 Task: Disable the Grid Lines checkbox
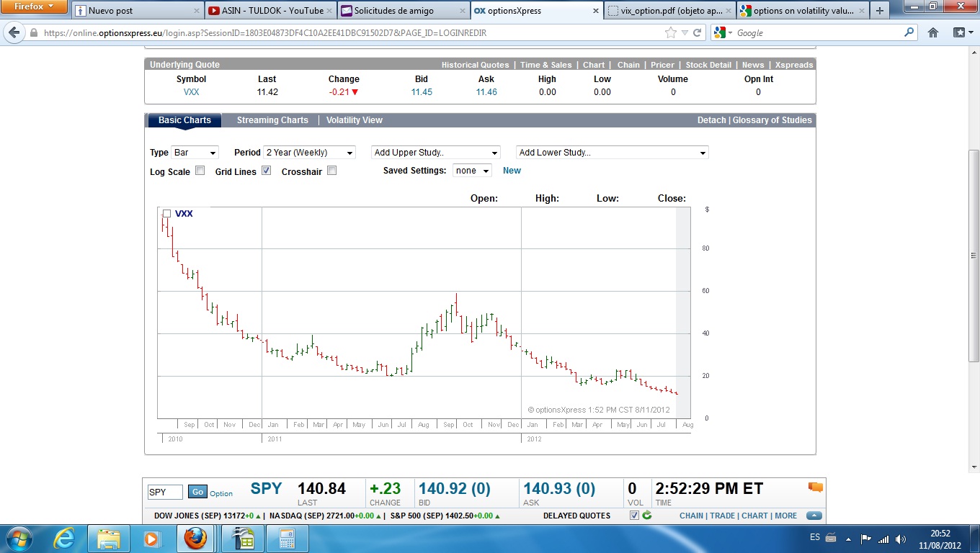267,171
